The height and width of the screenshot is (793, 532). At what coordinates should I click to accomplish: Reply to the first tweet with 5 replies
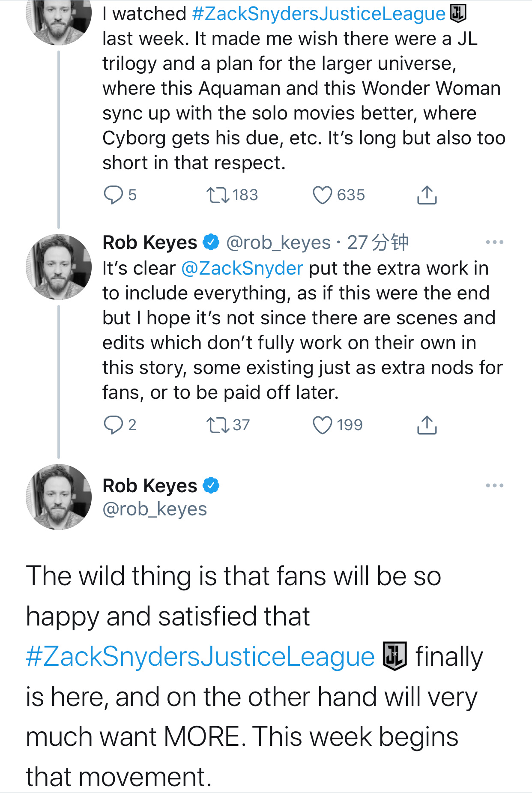(x=114, y=195)
